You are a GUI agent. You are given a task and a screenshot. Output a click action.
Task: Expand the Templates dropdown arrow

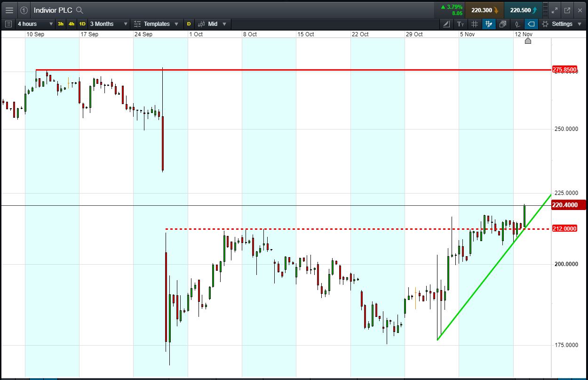176,24
